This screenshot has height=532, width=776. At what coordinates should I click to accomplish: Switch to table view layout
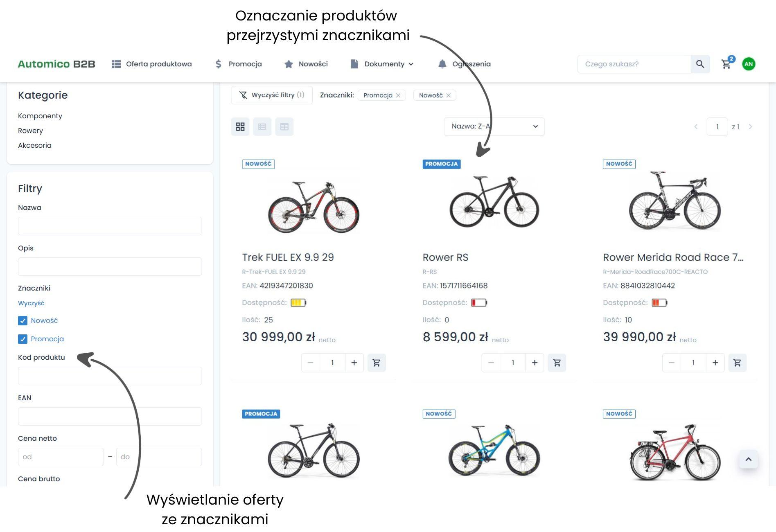[284, 127]
